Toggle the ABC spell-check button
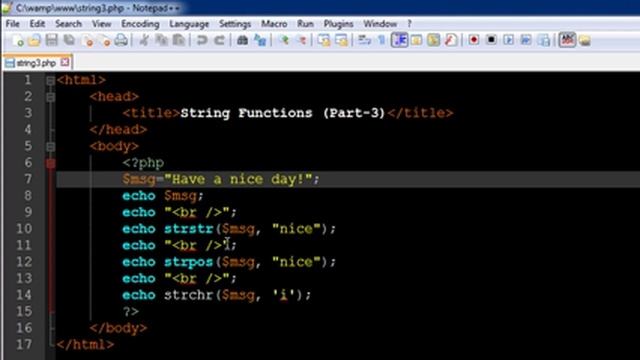Screen dimensions: 640x360 (567, 40)
